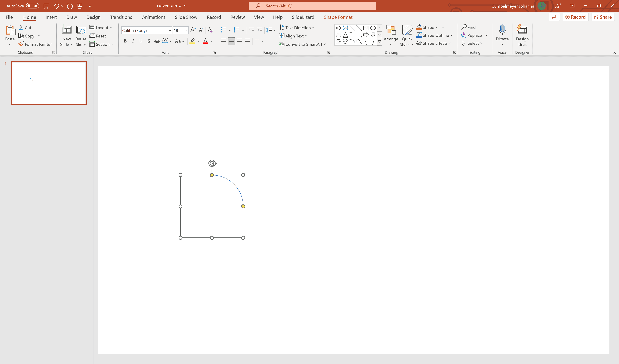The height and width of the screenshot is (364, 619).
Task: Open the Change Case dropdown
Action: [x=179, y=41]
